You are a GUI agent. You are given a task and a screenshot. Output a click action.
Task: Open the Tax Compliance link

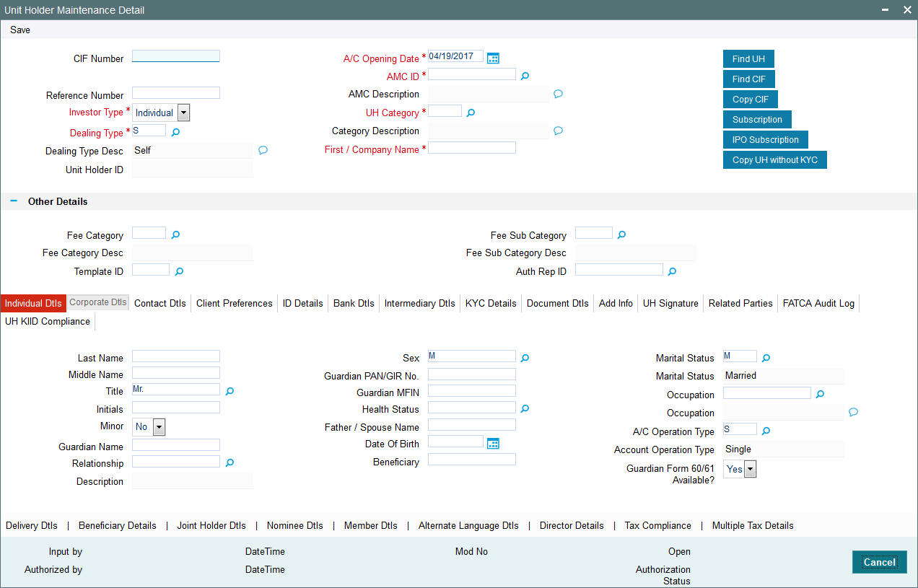tap(658, 525)
